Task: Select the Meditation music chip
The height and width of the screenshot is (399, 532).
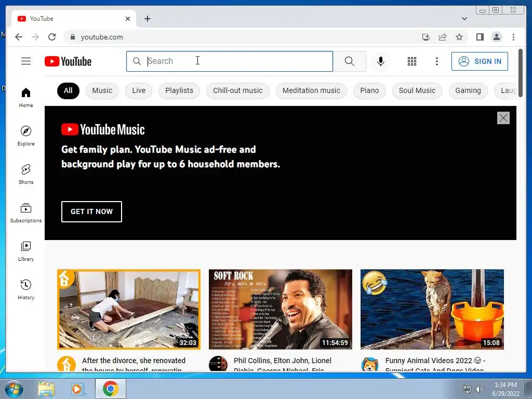Action: [311, 90]
